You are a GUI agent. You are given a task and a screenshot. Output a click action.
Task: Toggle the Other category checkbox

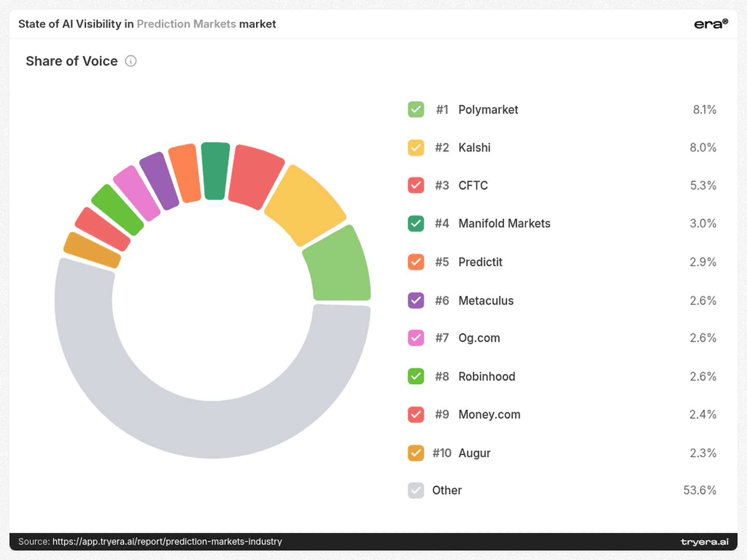click(x=416, y=491)
